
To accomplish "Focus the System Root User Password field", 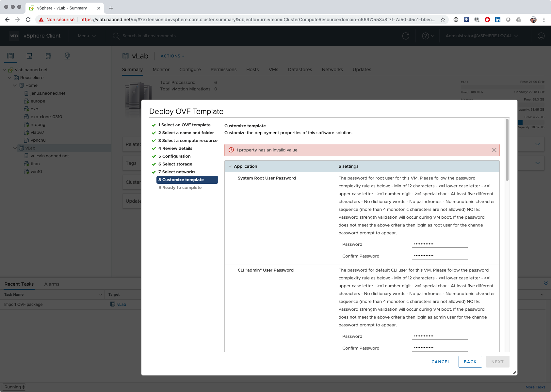I will 439,244.
